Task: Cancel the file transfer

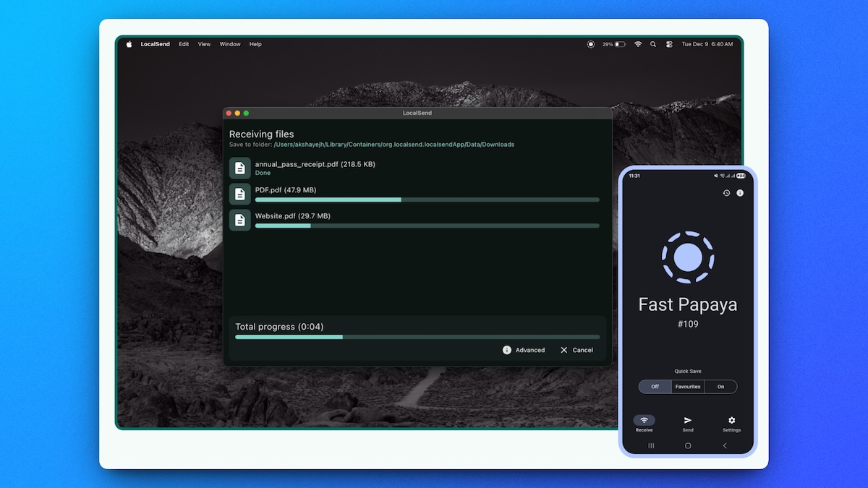Action: (x=576, y=350)
